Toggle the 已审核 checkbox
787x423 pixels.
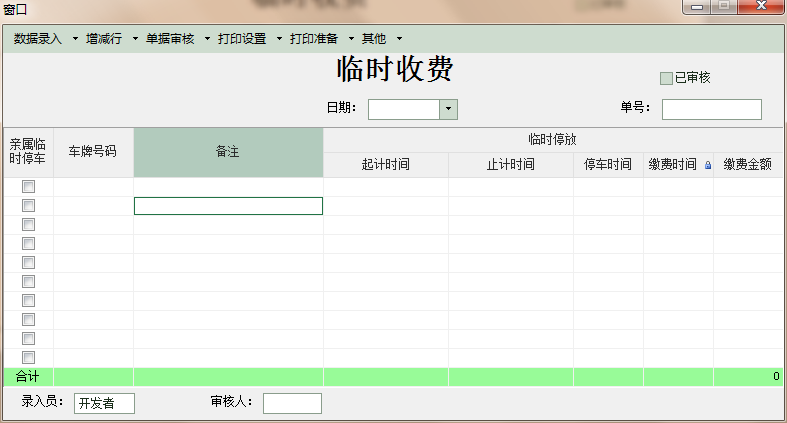[667, 78]
